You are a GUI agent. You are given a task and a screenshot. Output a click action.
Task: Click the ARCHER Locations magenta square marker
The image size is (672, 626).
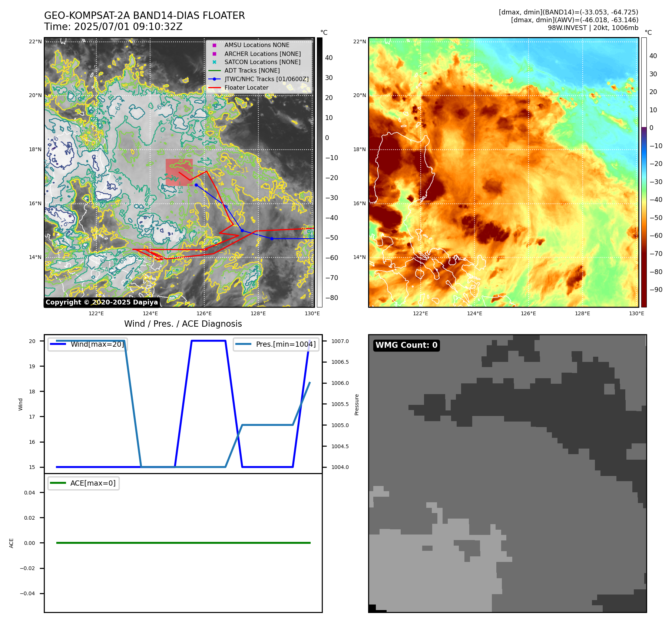pos(214,54)
